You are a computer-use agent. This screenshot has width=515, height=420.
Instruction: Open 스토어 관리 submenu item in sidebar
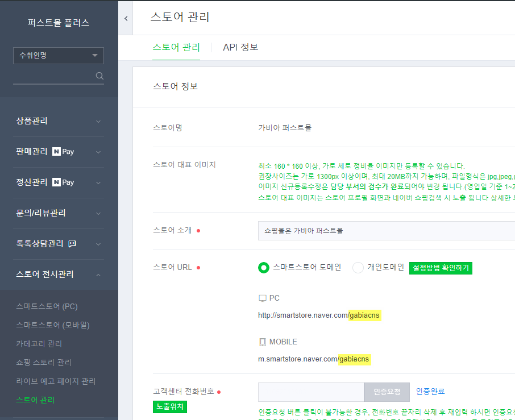tap(35, 400)
